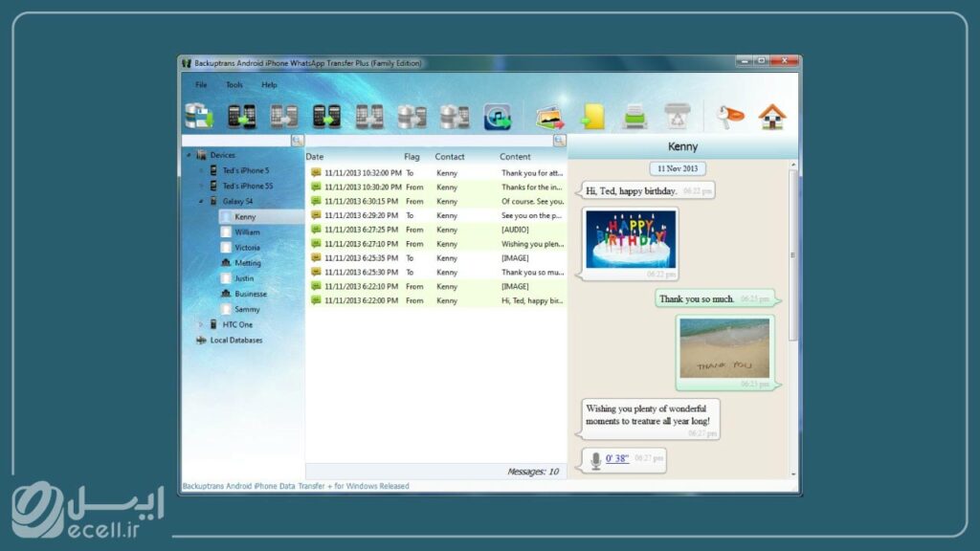This screenshot has width=980, height=551.
Task: Click the contact icon beside William
Action: coord(226,231)
